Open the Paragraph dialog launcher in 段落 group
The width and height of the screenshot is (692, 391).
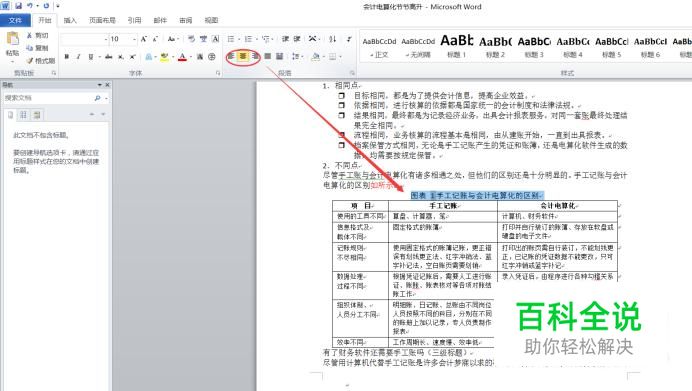(352, 73)
